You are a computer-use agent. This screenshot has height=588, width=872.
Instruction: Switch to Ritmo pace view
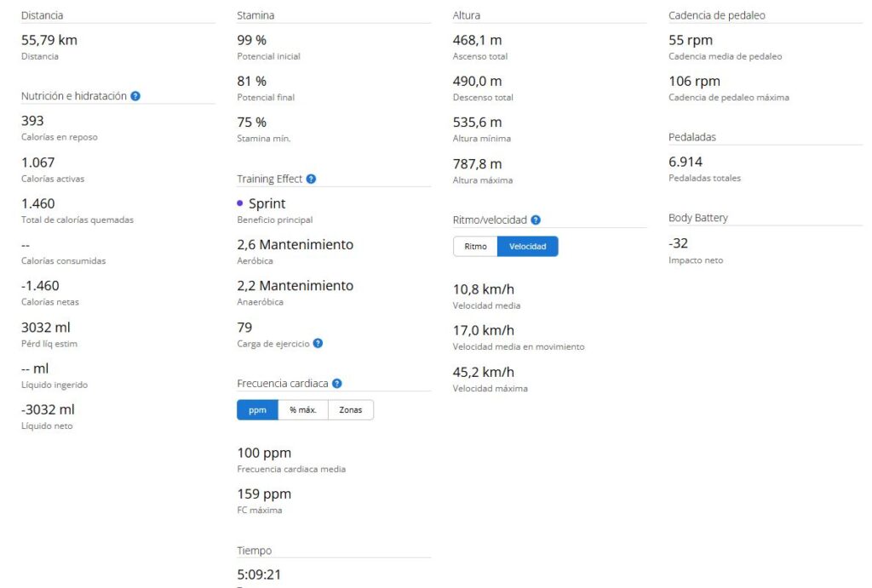pyautogui.click(x=475, y=247)
